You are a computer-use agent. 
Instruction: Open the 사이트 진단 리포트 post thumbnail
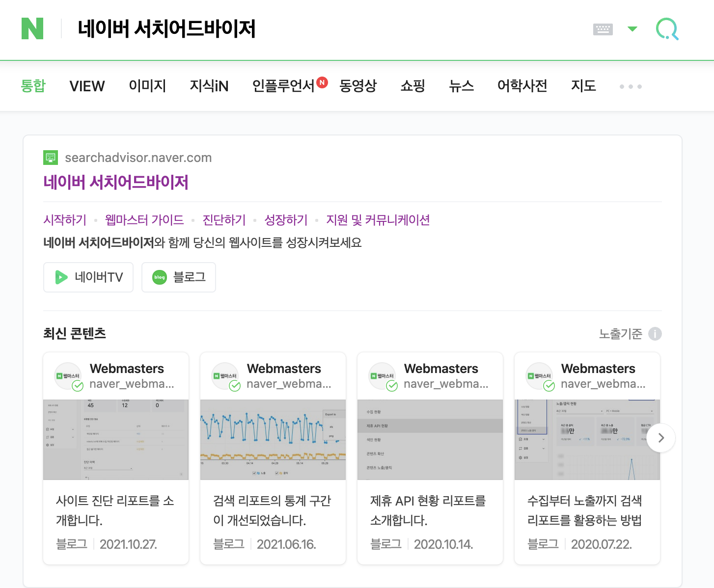point(116,440)
